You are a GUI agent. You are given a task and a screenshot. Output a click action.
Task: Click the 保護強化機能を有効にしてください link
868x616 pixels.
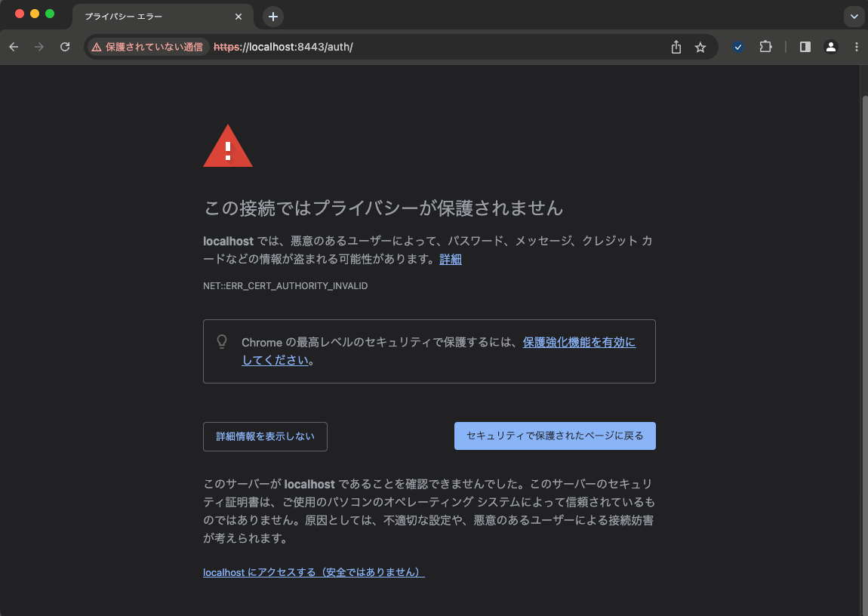439,351
